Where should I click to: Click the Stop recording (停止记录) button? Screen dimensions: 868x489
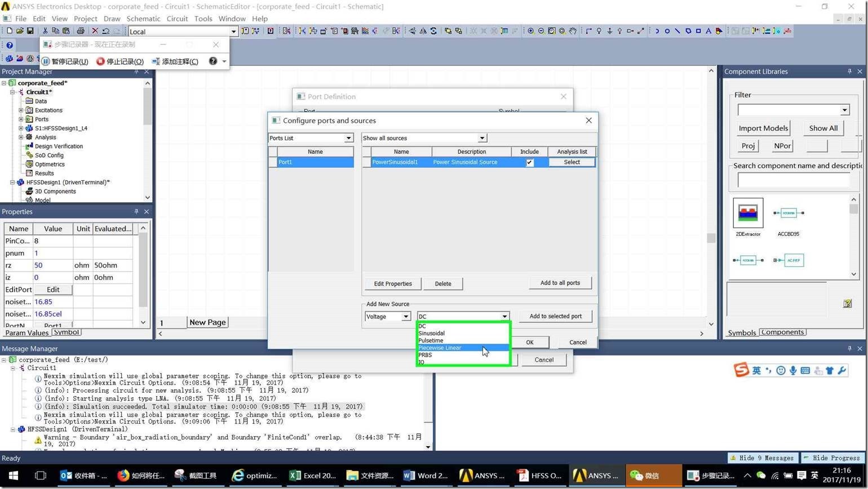point(120,61)
